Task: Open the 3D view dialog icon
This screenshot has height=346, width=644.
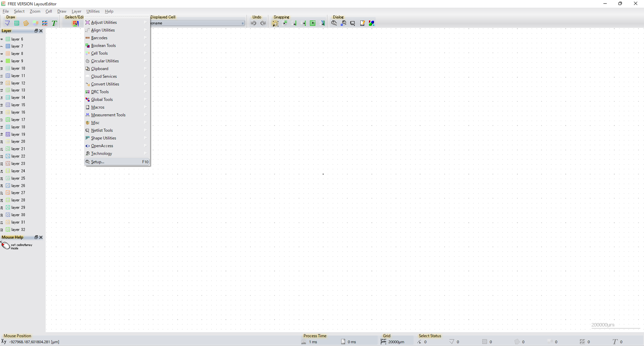Action: coord(371,23)
